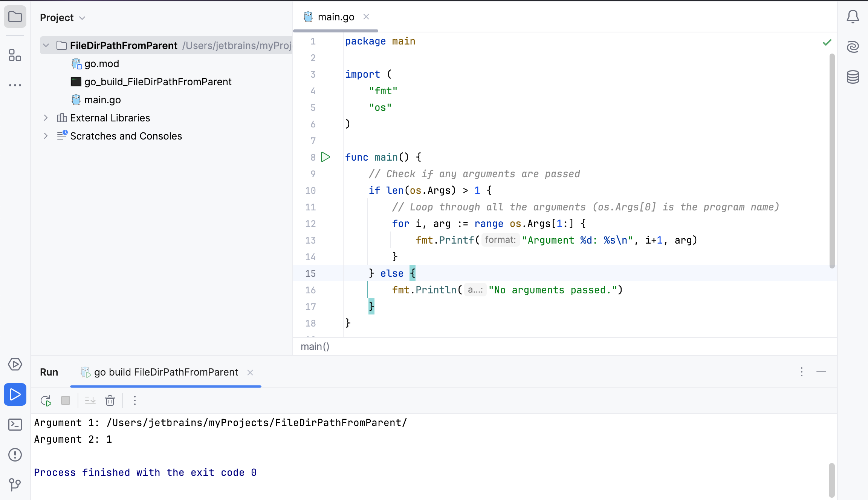868x500 pixels.
Task: Open the Problems tool window icon
Action: 15,455
